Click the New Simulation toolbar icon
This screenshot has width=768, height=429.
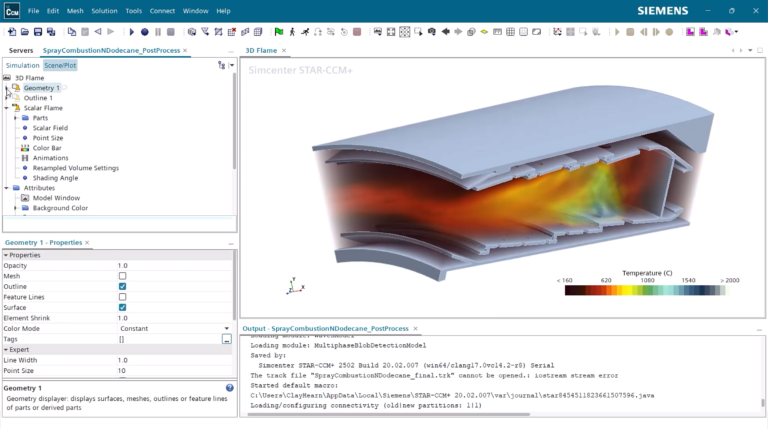pyautogui.click(x=12, y=32)
